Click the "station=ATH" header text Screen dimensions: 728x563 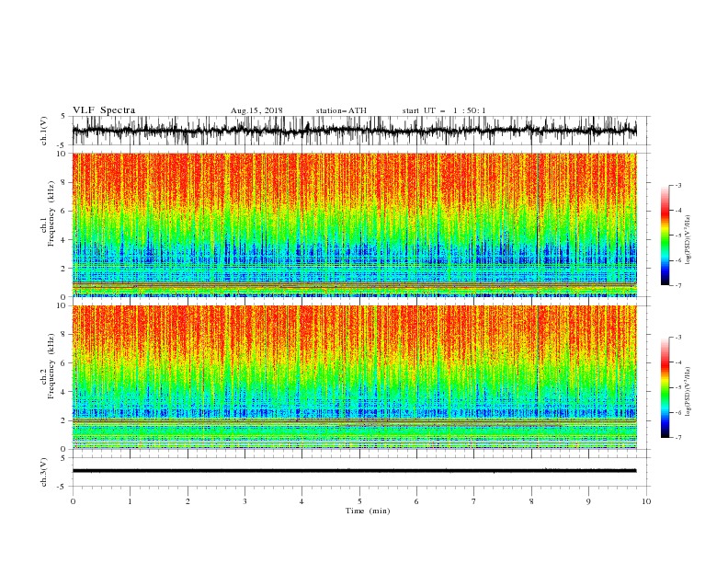(341, 110)
